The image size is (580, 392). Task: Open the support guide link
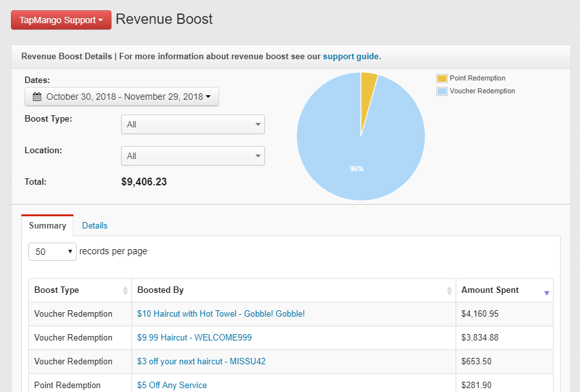click(x=352, y=57)
